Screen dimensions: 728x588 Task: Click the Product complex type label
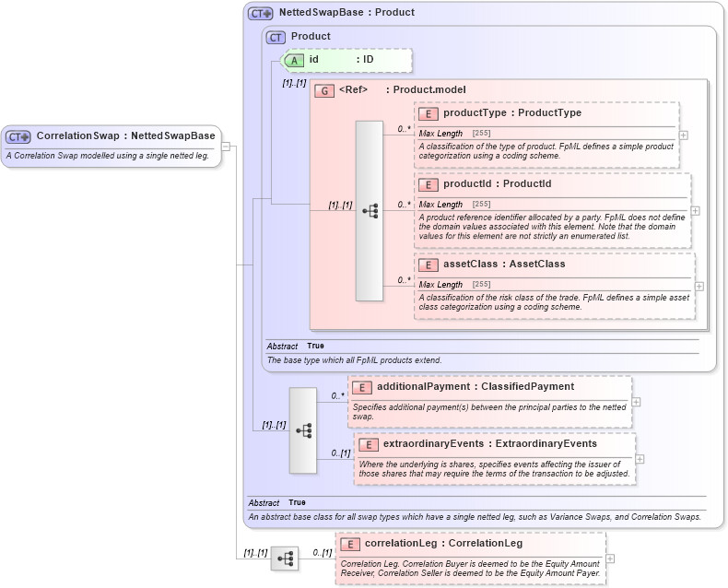coord(311,36)
